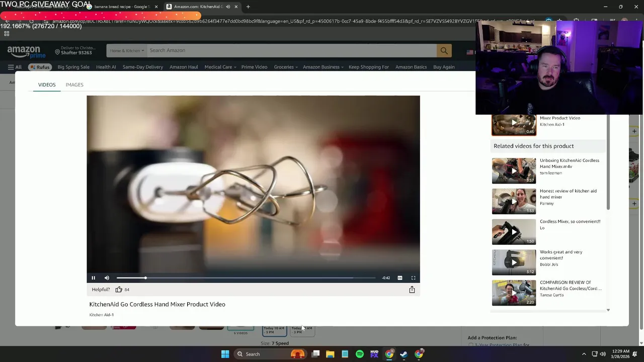The image size is (644, 362).
Task: Share the product video via share icon
Action: click(x=412, y=289)
